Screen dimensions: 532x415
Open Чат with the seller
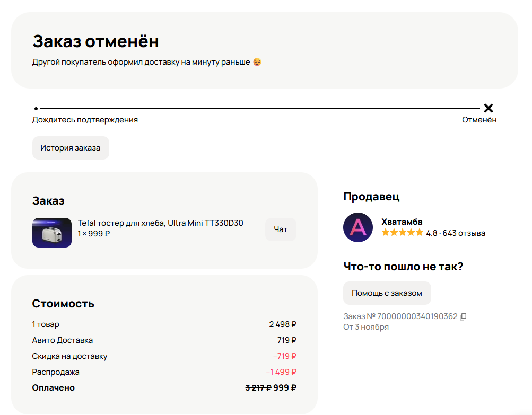click(281, 229)
